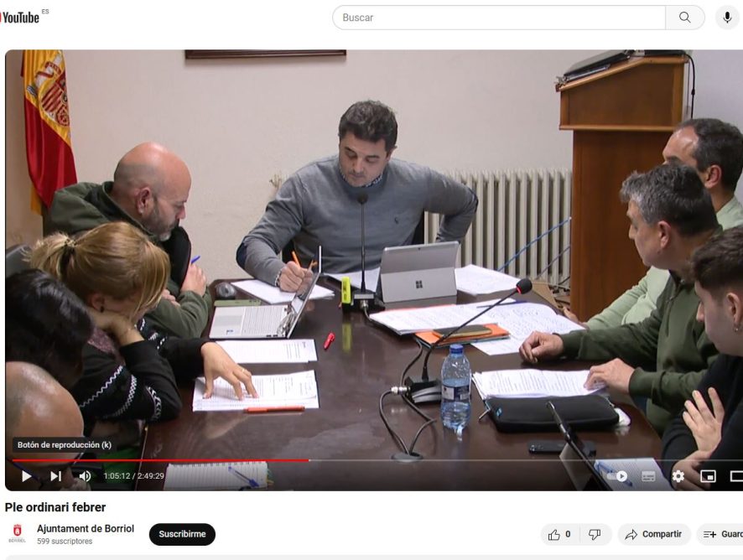
Task: Skip to the next video
Action: pyautogui.click(x=55, y=476)
